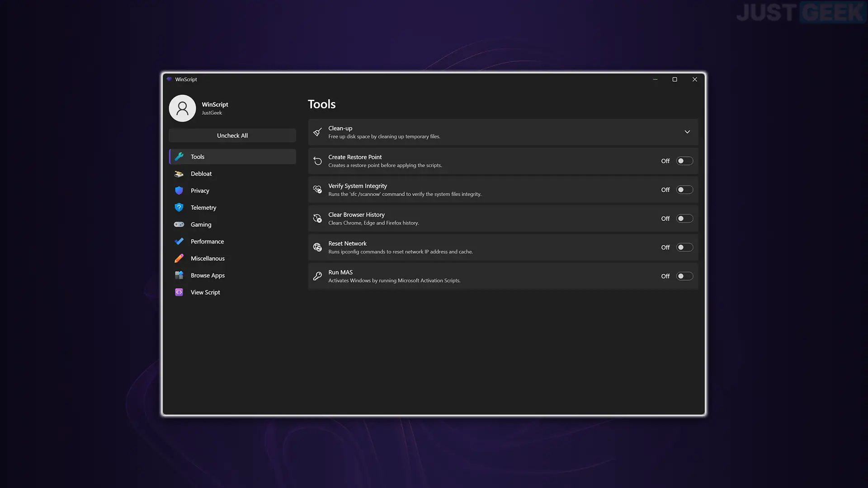The image size is (868, 488).
Task: Open the Performance page
Action: [x=232, y=241]
